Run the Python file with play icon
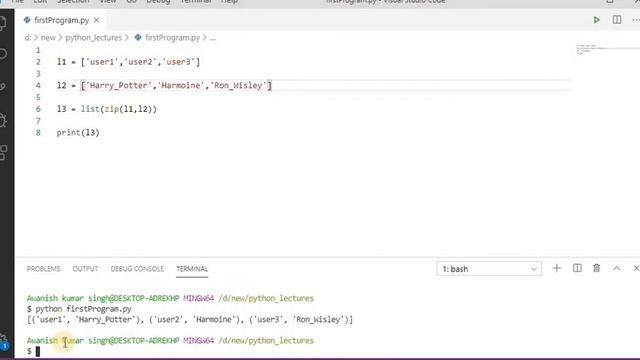The image size is (640, 360). click(x=596, y=20)
